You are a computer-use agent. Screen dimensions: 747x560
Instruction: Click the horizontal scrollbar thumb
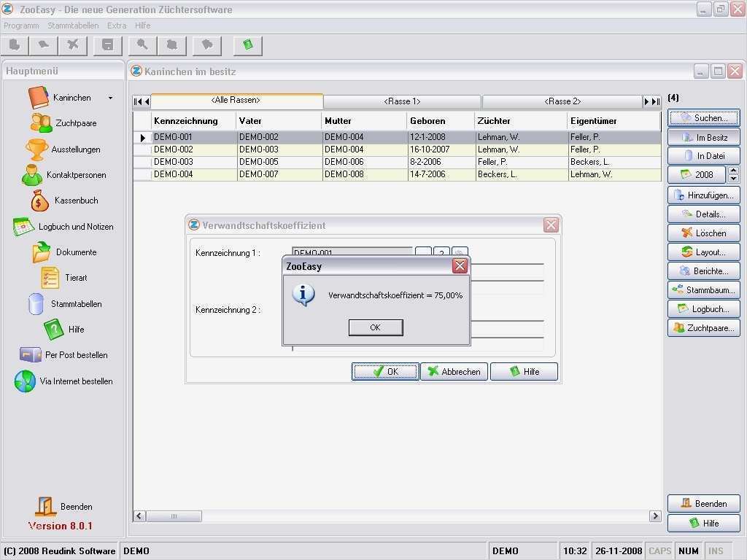(x=174, y=516)
